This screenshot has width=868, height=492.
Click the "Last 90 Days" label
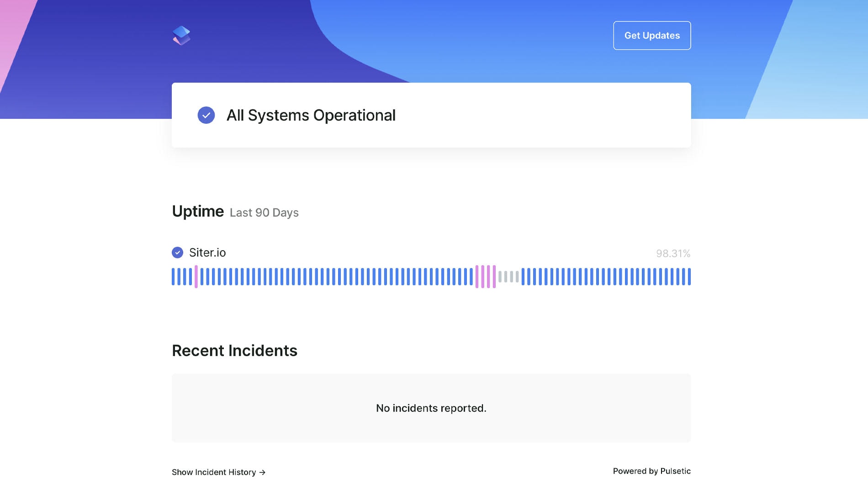pyautogui.click(x=264, y=213)
